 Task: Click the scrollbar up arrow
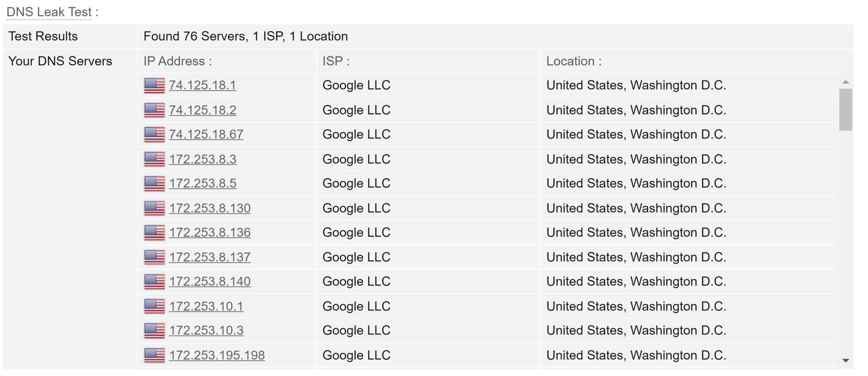tap(846, 82)
